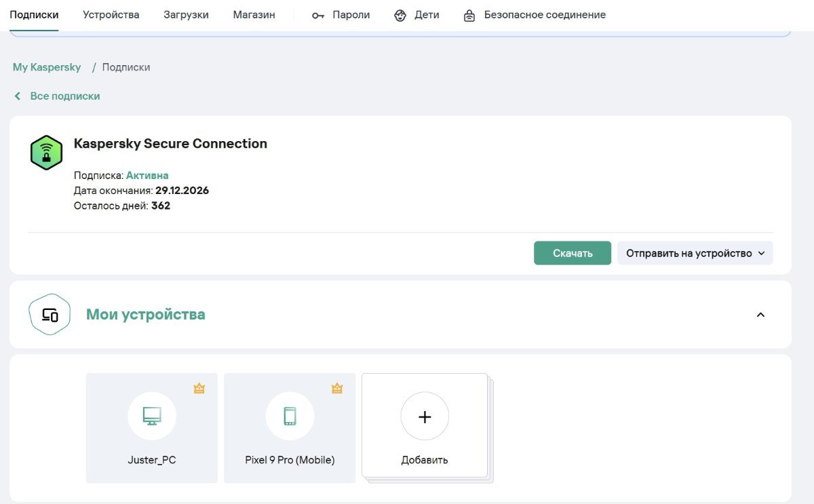Image resolution: width=814 pixels, height=504 pixels.
Task: Click the Pixel 9 Pro phone icon
Action: [x=290, y=416]
